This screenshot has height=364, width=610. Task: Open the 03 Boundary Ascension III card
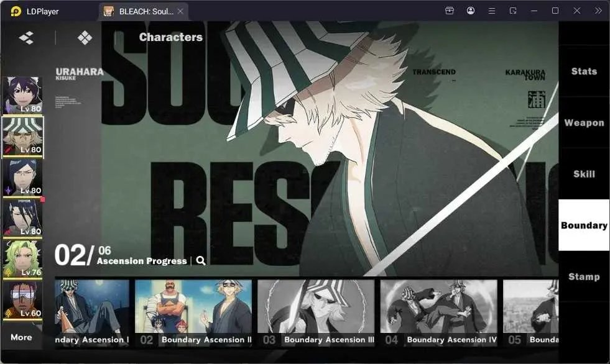(x=316, y=312)
